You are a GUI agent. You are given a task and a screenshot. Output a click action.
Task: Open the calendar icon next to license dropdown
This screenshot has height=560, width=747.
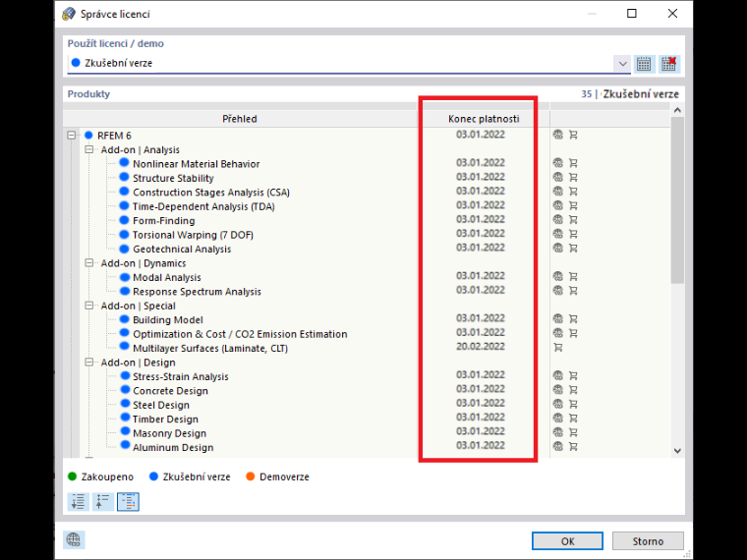(x=644, y=64)
